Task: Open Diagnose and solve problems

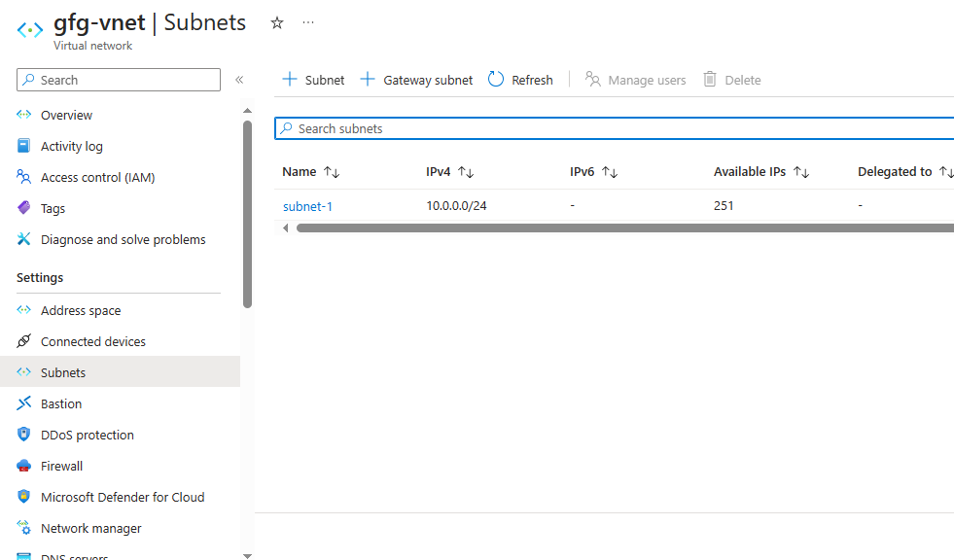Action: pyautogui.click(x=124, y=239)
